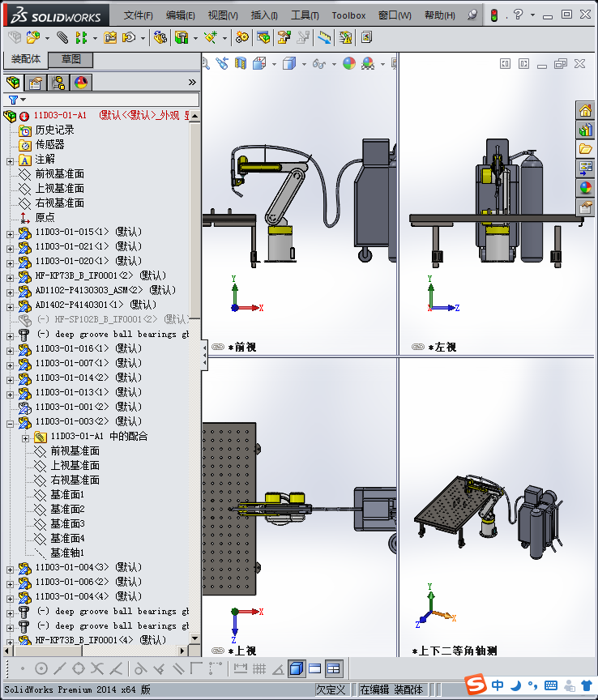Click the tree scrollbar down arrow
The image size is (598, 700).
click(194, 638)
